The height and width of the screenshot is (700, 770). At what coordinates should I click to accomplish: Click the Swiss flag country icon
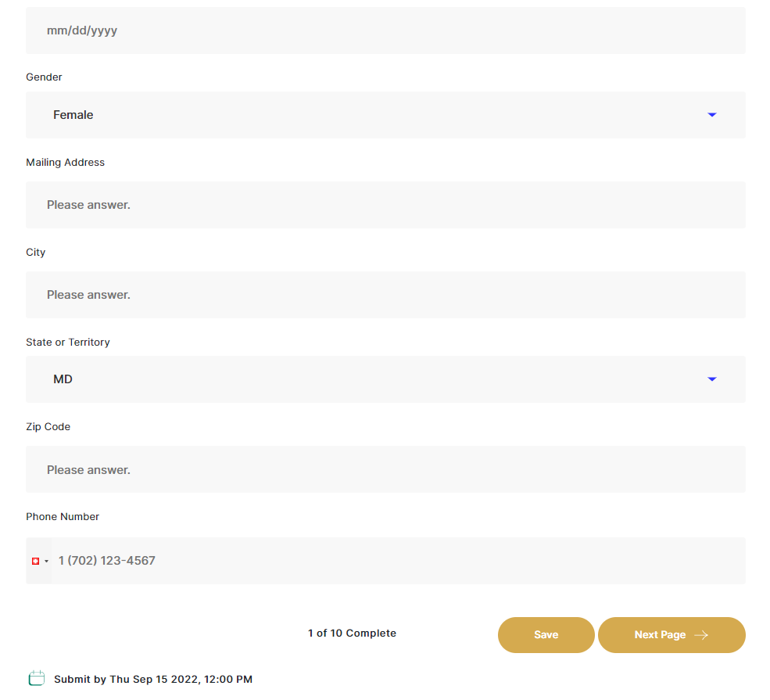[35, 561]
